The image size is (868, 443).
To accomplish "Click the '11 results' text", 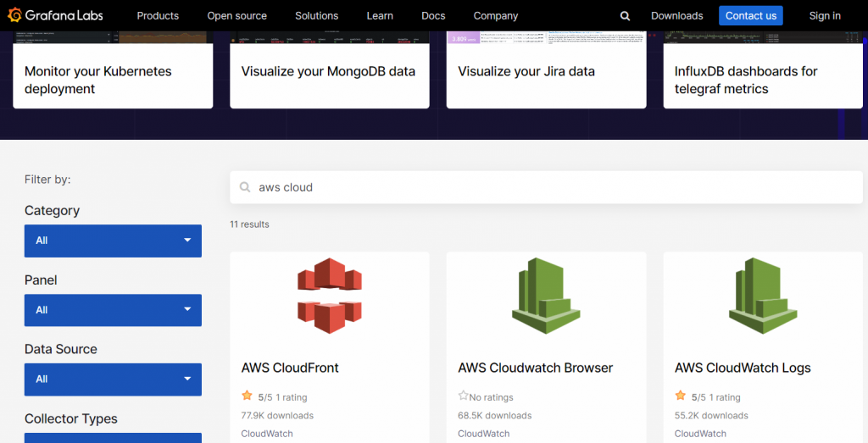I will pos(250,224).
